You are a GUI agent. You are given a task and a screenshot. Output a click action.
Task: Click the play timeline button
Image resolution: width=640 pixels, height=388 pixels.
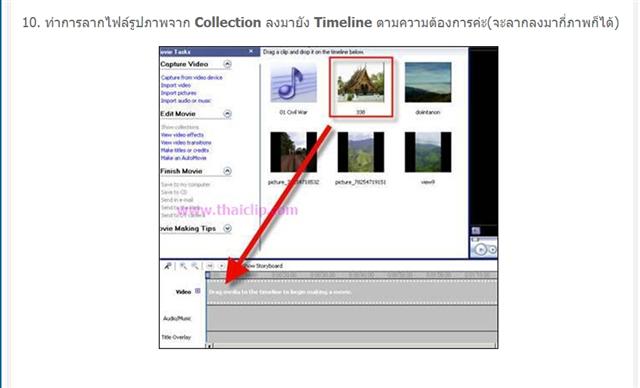[221, 266]
